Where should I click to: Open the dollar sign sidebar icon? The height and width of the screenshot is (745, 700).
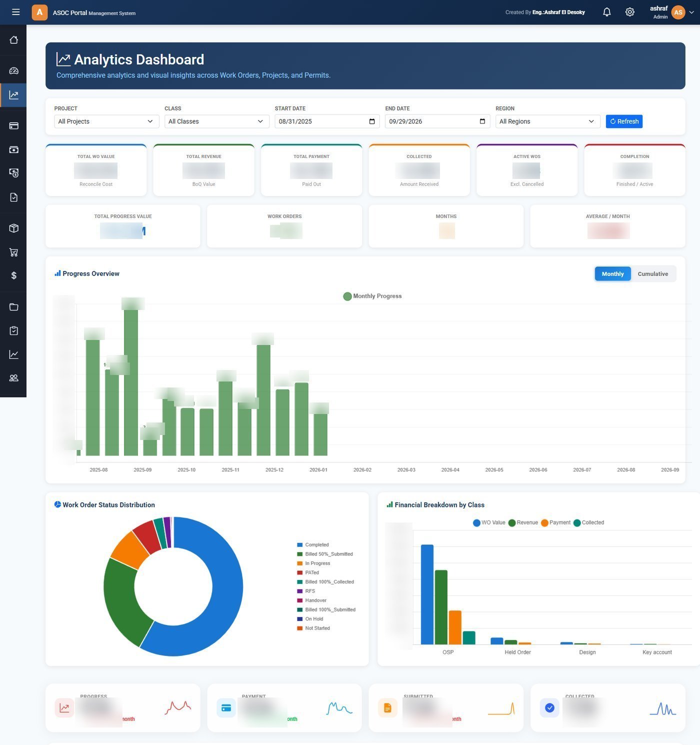pos(13,275)
